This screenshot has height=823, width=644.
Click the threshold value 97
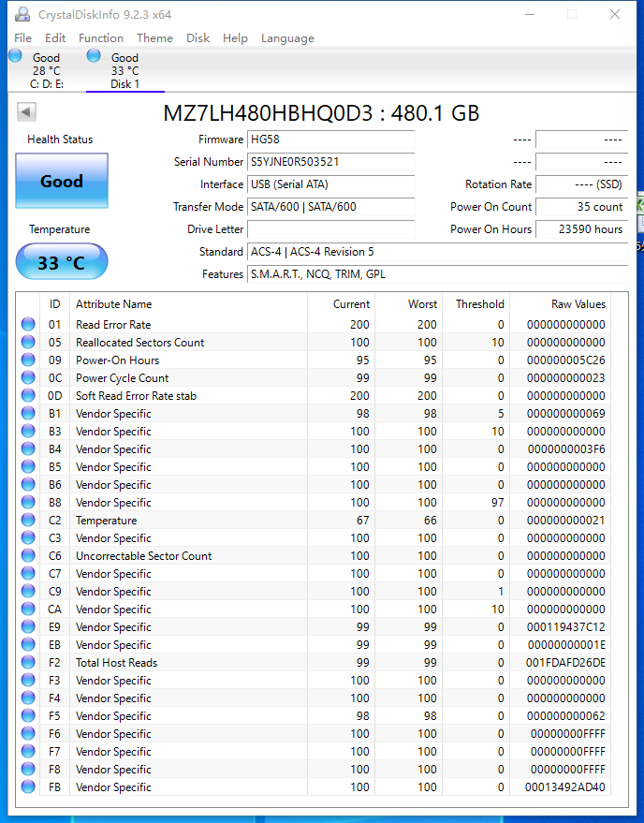[x=498, y=503]
